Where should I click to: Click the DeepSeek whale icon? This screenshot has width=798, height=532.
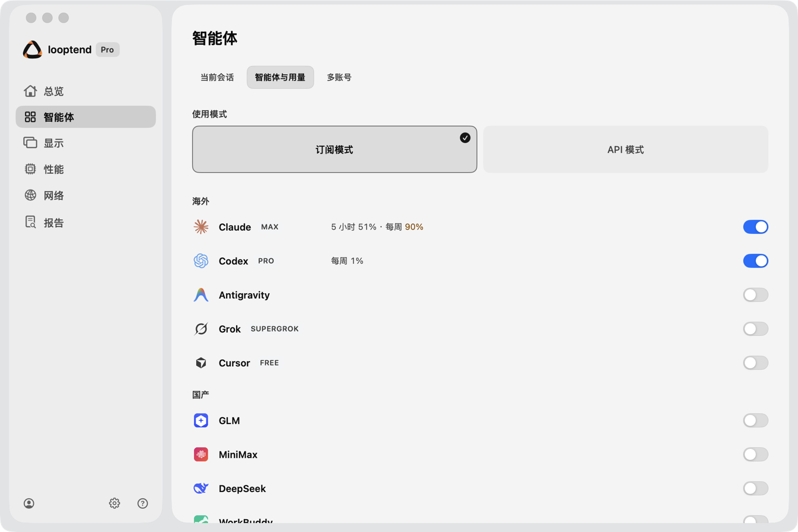(x=201, y=488)
